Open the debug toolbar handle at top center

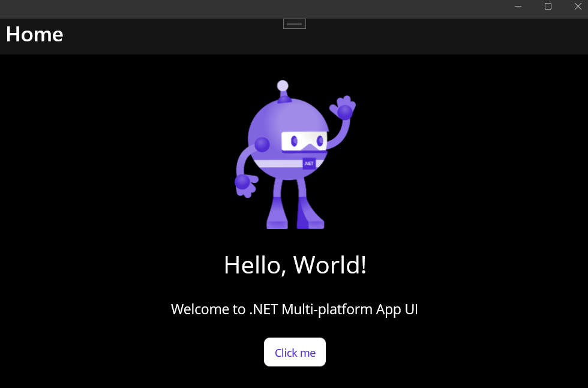295,23
